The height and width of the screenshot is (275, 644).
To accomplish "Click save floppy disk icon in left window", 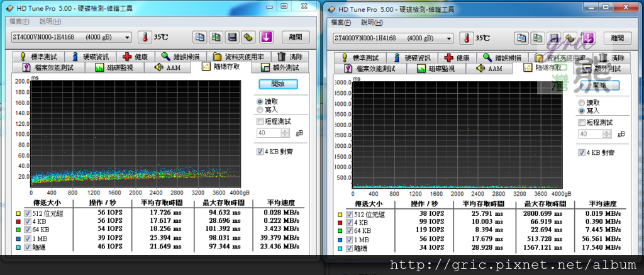I will click(231, 37).
